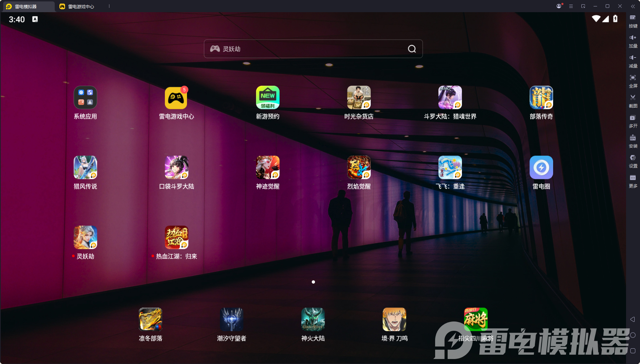Launch the 雷电游戏中心 app icon on the home screen
The width and height of the screenshot is (640, 364).
[x=176, y=98]
